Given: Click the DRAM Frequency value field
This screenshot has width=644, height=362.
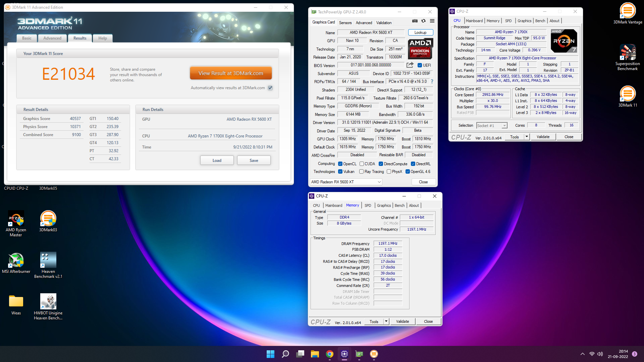Looking at the screenshot, I should [388, 244].
